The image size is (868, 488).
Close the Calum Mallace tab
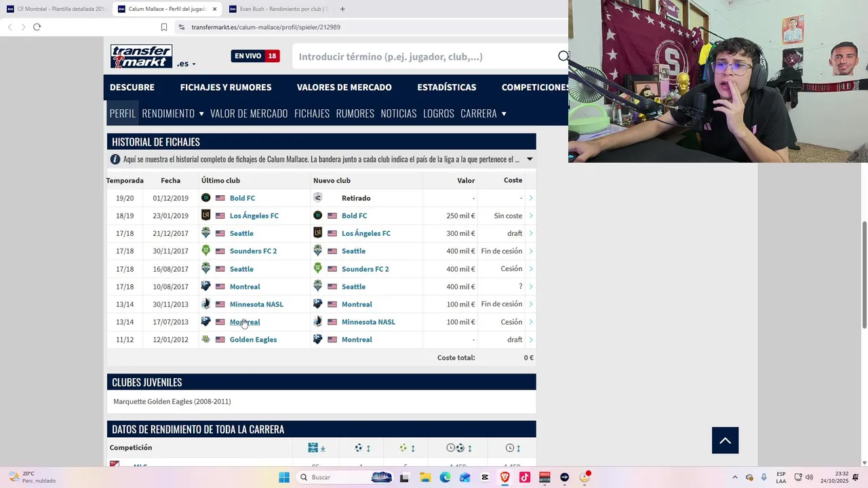point(214,9)
